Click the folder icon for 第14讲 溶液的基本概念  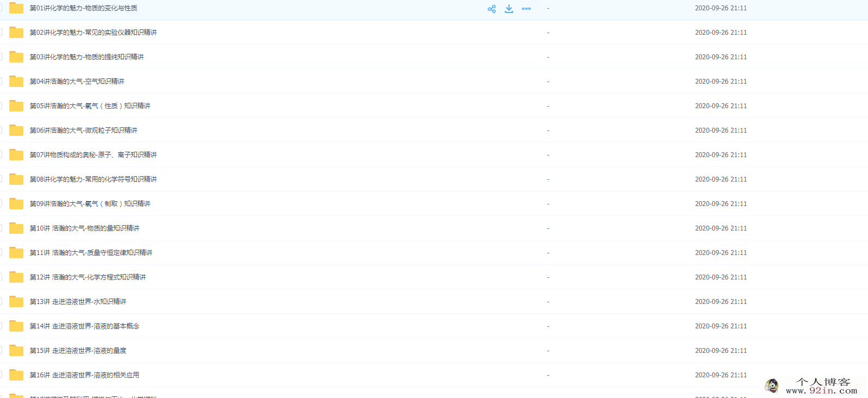coord(16,326)
